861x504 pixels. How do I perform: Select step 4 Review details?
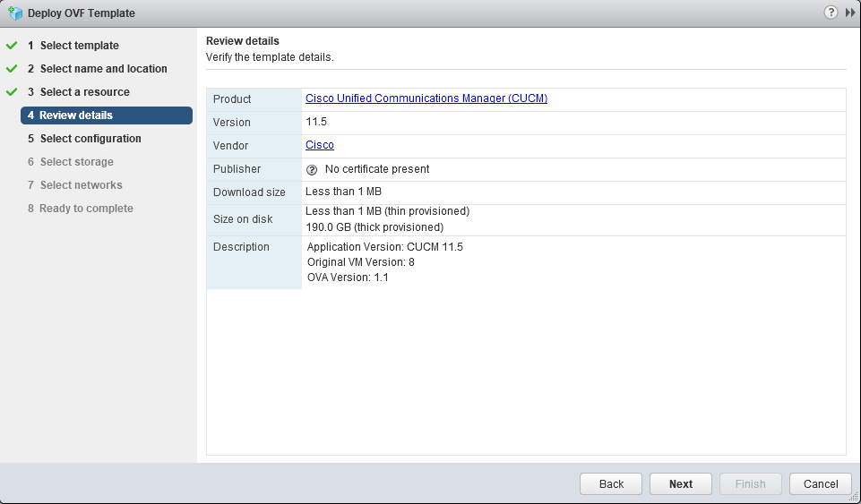coord(107,115)
